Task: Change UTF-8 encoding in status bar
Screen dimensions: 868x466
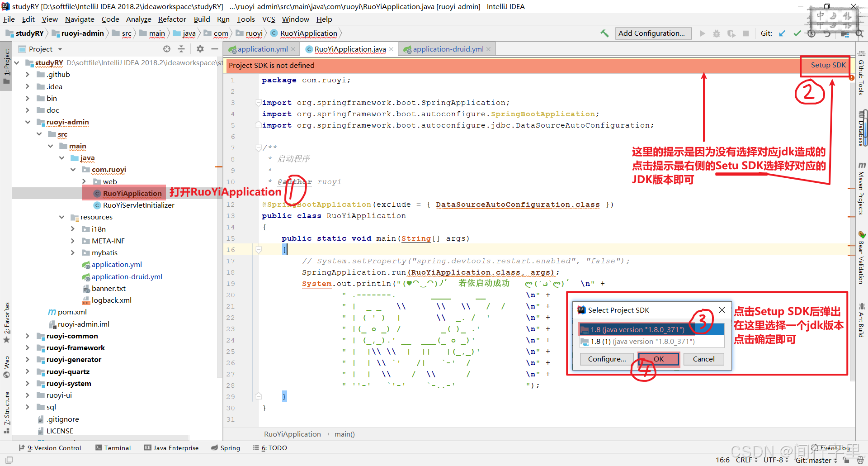Action: pyautogui.click(x=776, y=460)
